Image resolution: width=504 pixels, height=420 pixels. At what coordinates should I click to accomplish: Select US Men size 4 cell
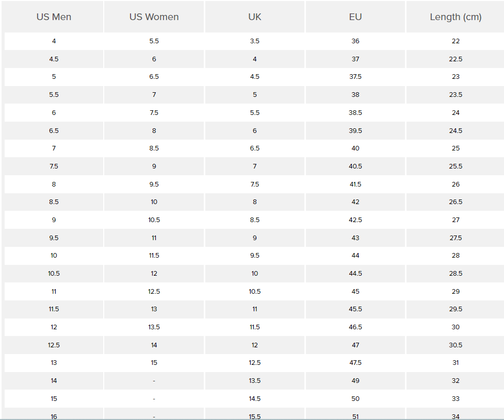54,41
